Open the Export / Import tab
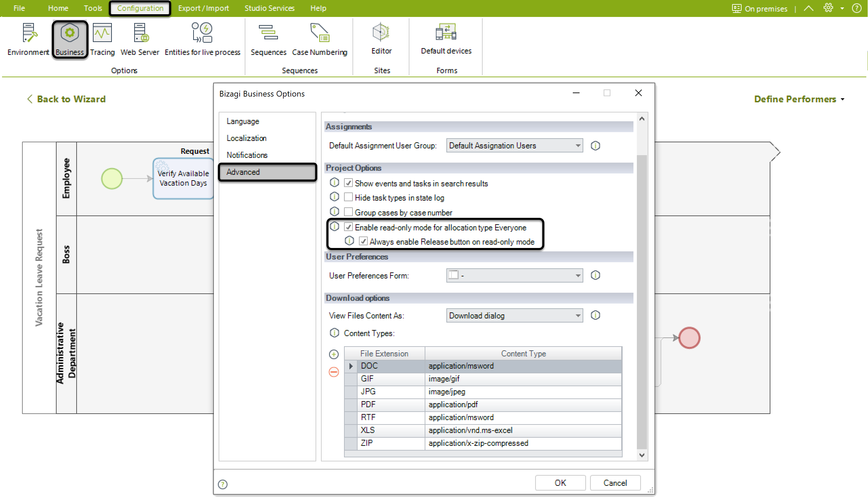 [x=203, y=8]
